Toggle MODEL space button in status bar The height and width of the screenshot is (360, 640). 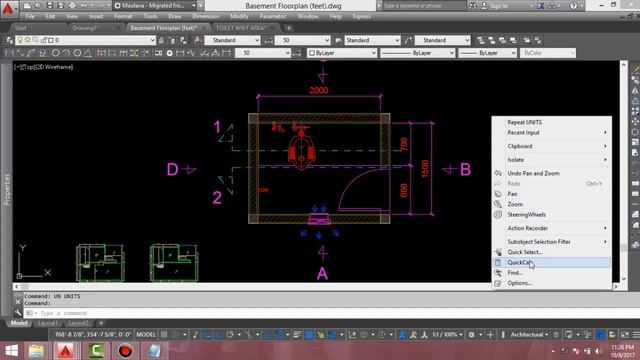coord(146,335)
